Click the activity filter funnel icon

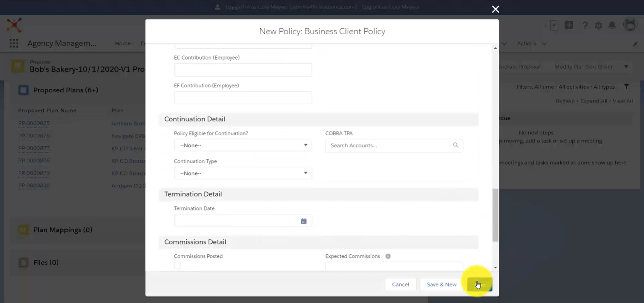[626, 87]
